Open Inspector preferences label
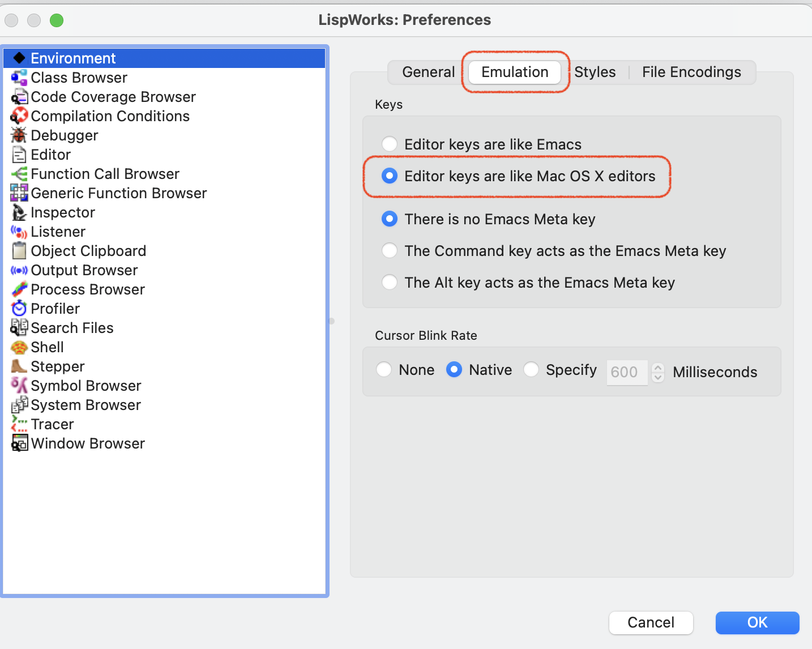Viewport: 812px width, 649px height. pyautogui.click(x=63, y=212)
